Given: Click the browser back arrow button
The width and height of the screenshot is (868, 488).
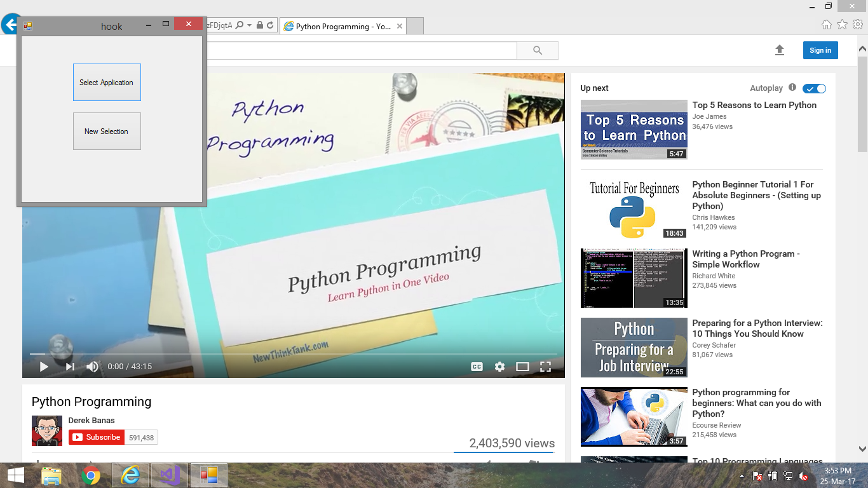Looking at the screenshot, I should pos(11,25).
